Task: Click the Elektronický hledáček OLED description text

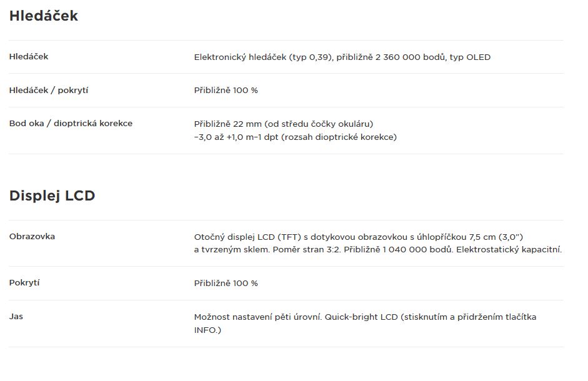Action: pos(342,57)
